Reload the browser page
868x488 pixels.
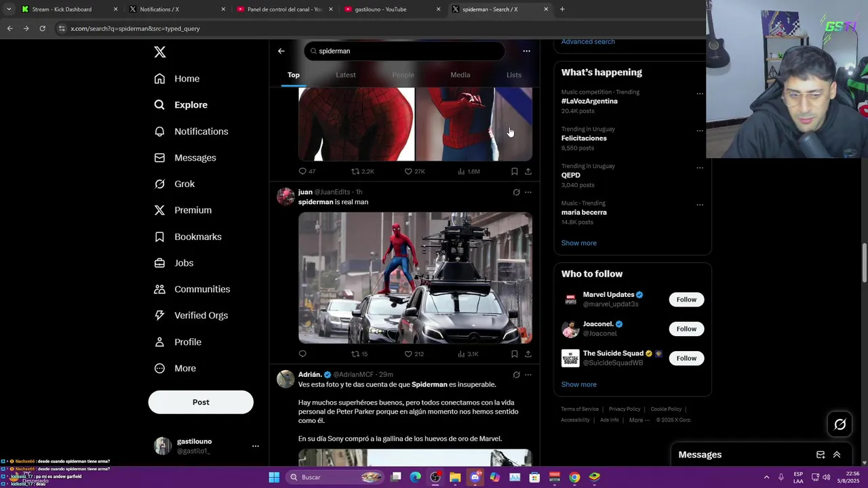(x=42, y=28)
